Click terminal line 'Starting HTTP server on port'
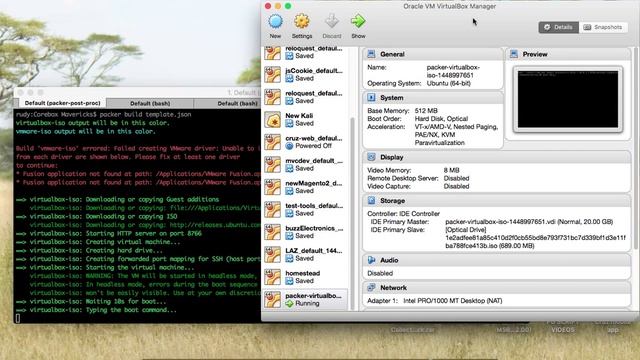Screen dimensions: 640x360 click(x=109, y=233)
